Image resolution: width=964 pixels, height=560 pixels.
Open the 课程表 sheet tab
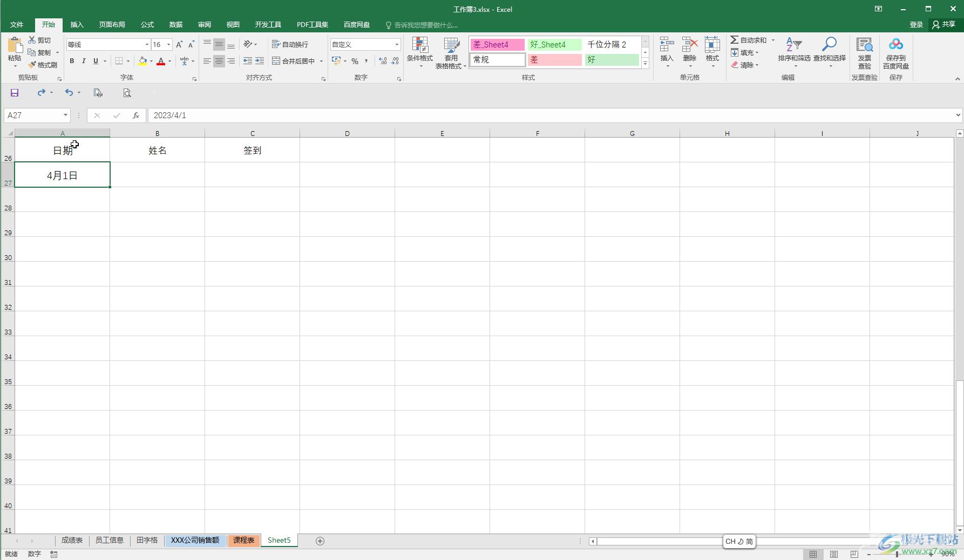tap(243, 540)
